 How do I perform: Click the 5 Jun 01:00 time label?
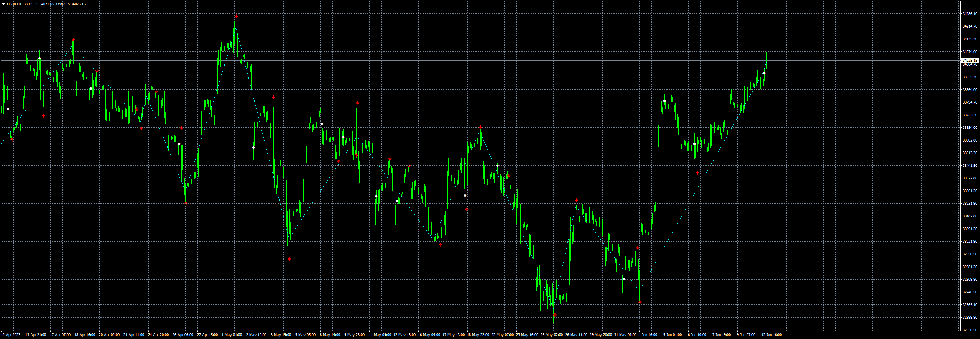click(x=673, y=335)
